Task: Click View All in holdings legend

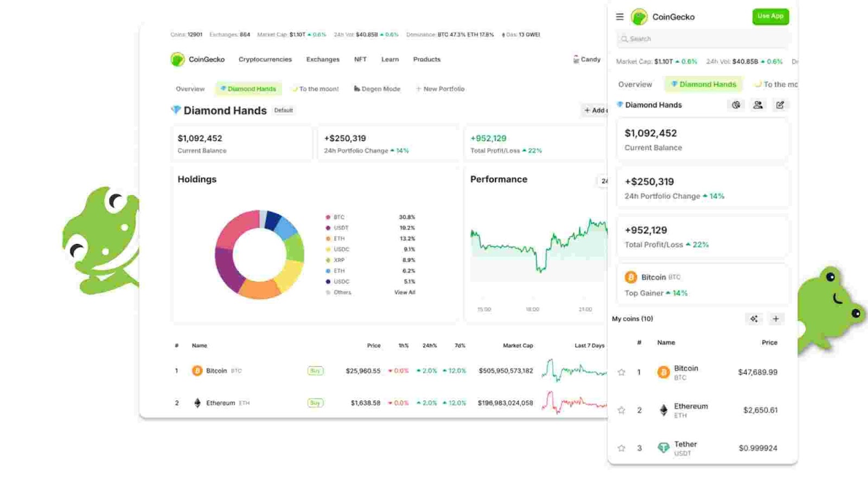Action: tap(404, 292)
